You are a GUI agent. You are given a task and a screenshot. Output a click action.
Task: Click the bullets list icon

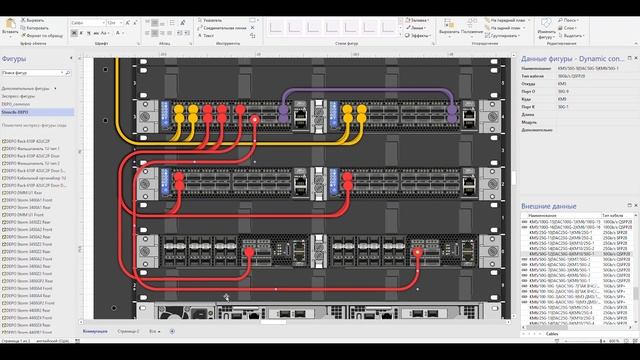(x=172, y=23)
